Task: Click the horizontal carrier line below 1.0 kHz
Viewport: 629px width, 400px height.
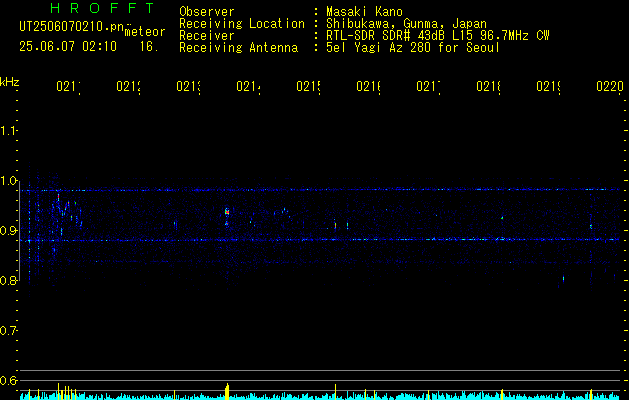Action: pyautogui.click(x=321, y=189)
